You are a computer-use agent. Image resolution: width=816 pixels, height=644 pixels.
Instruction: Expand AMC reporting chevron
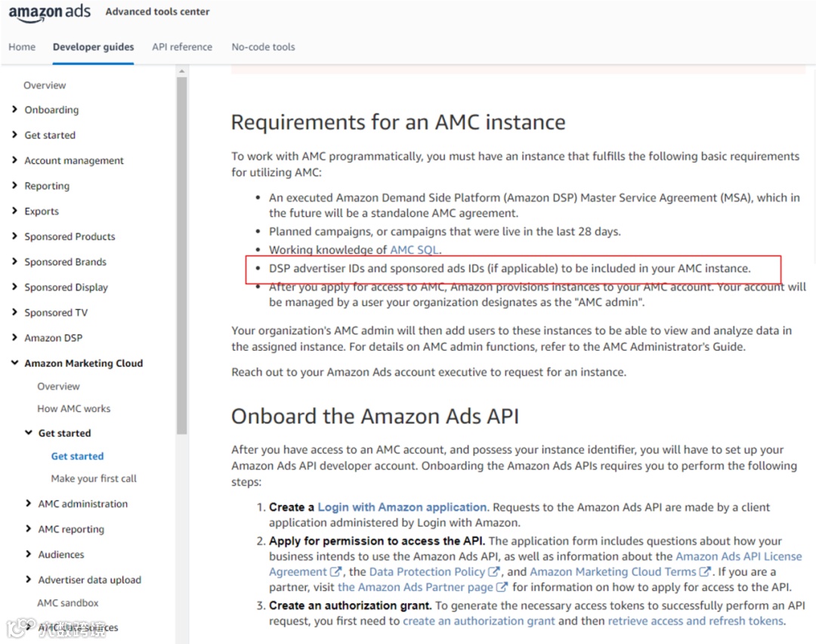(x=29, y=529)
